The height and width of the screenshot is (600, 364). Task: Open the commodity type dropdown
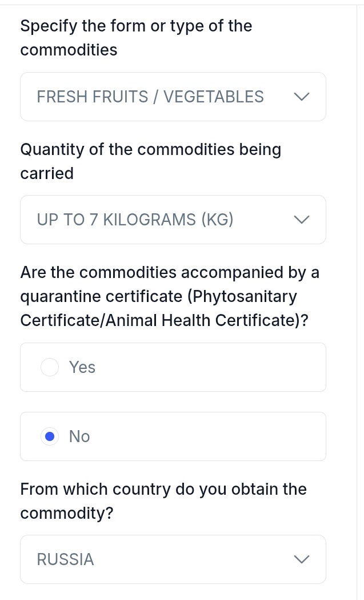point(173,97)
